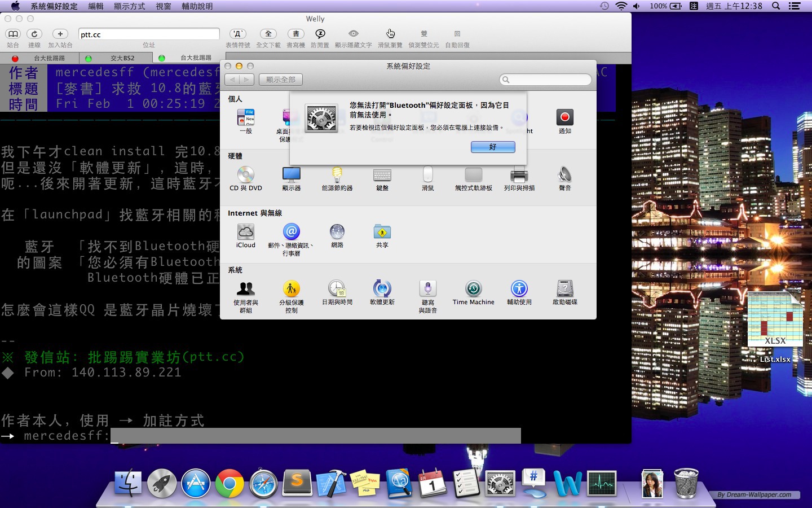Open the CD 與 DVD pane
This screenshot has height=508, width=812.
246,178
